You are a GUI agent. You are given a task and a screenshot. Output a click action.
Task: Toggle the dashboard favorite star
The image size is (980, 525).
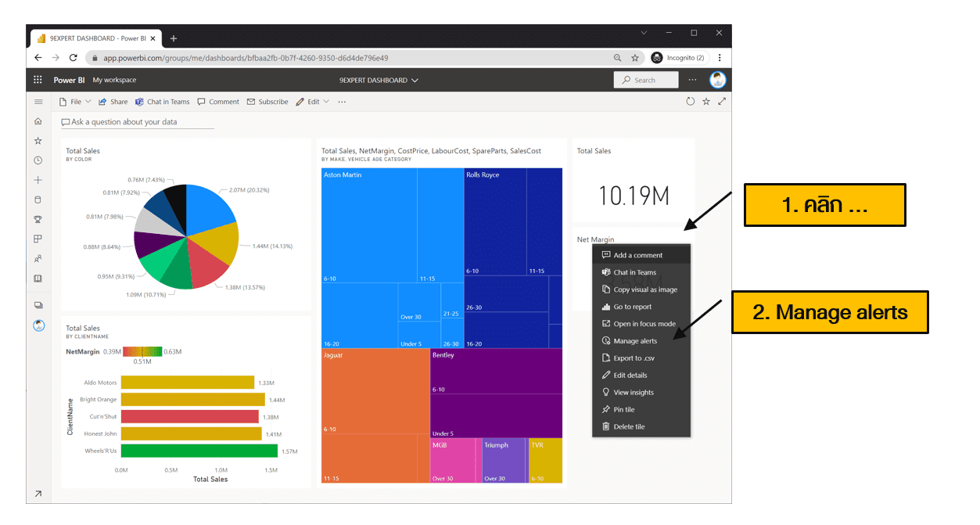pyautogui.click(x=706, y=101)
